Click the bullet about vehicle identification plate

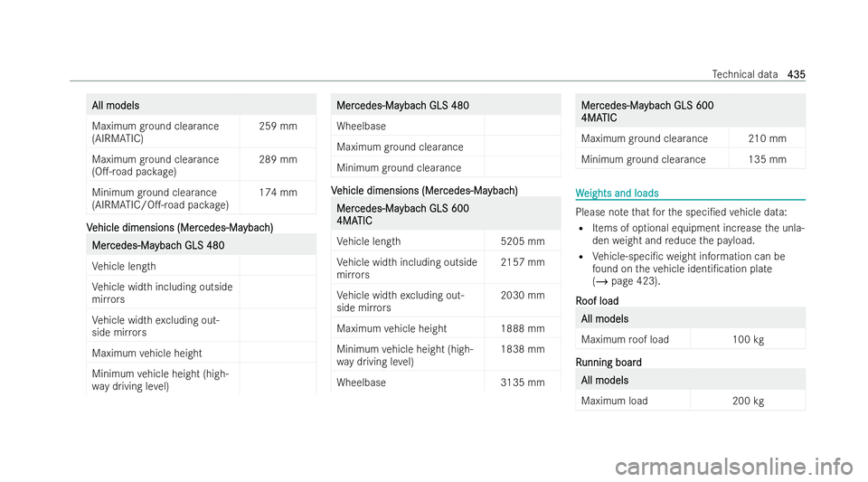click(x=689, y=269)
